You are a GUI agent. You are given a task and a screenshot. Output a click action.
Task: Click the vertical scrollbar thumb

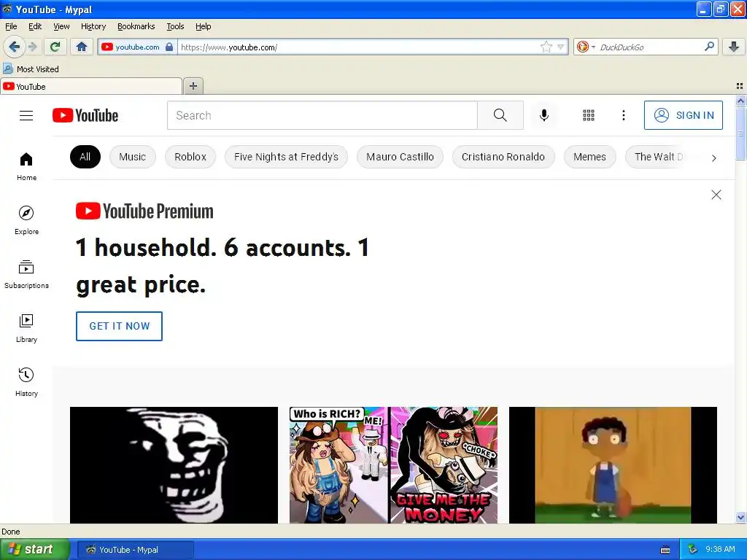[x=740, y=133]
